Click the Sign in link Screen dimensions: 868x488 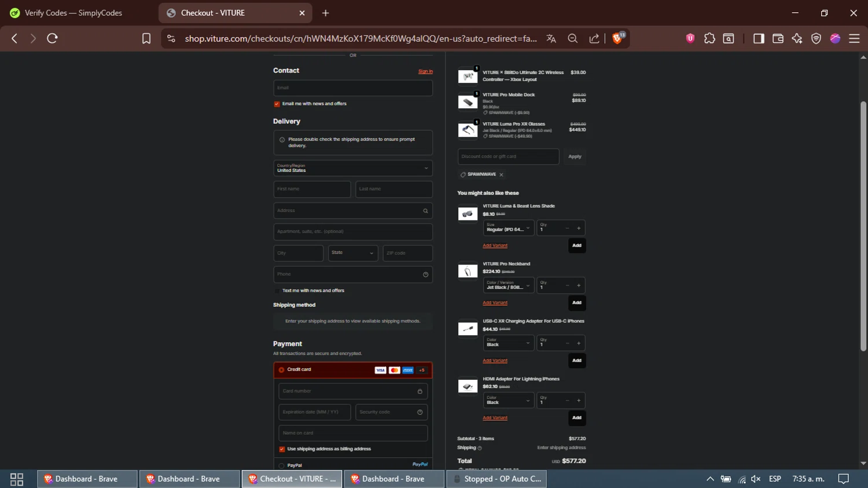(x=425, y=72)
